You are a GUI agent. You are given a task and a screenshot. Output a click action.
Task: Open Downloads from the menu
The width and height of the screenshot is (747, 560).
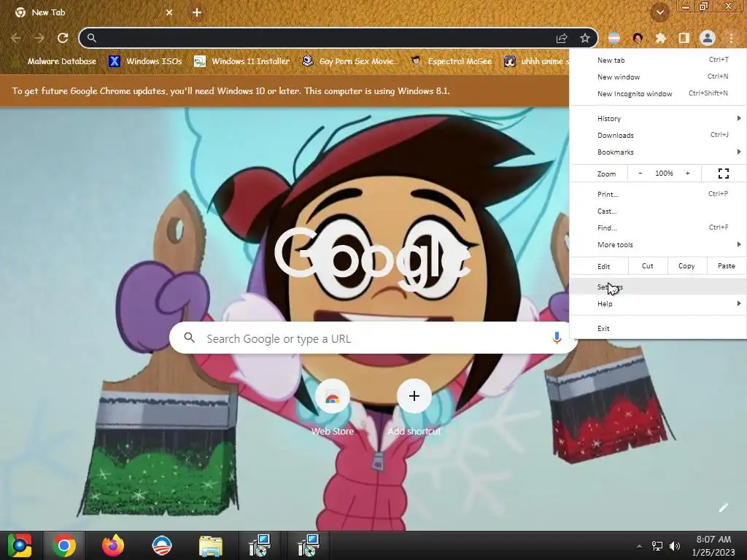click(658, 135)
